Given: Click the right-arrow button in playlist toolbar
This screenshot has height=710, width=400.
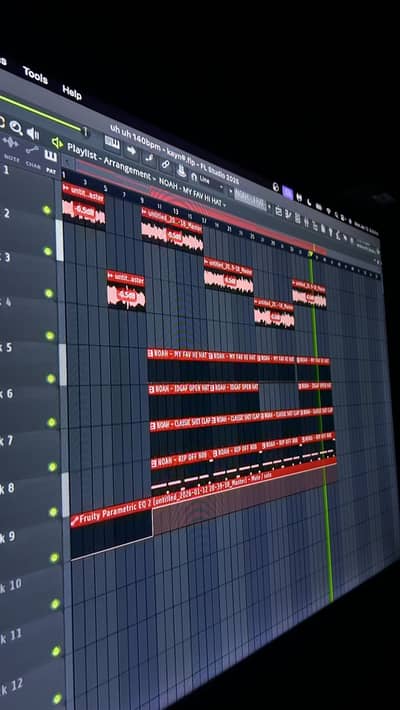Looking at the screenshot, I should click(x=131, y=150).
